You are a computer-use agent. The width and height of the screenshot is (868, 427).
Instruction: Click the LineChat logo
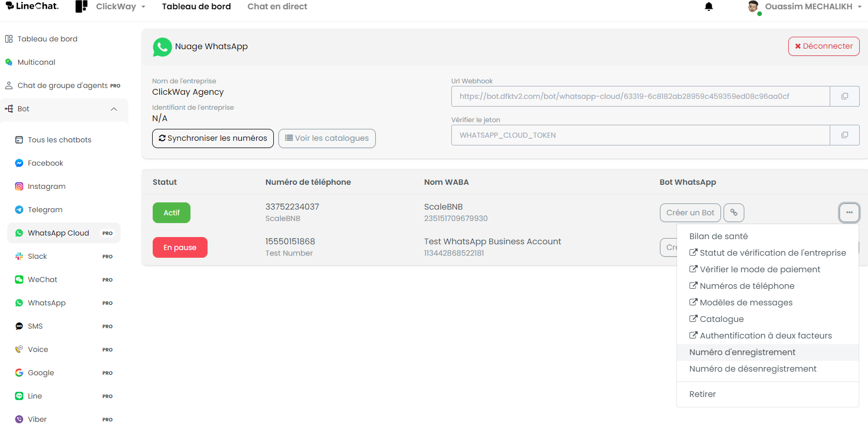tap(32, 6)
